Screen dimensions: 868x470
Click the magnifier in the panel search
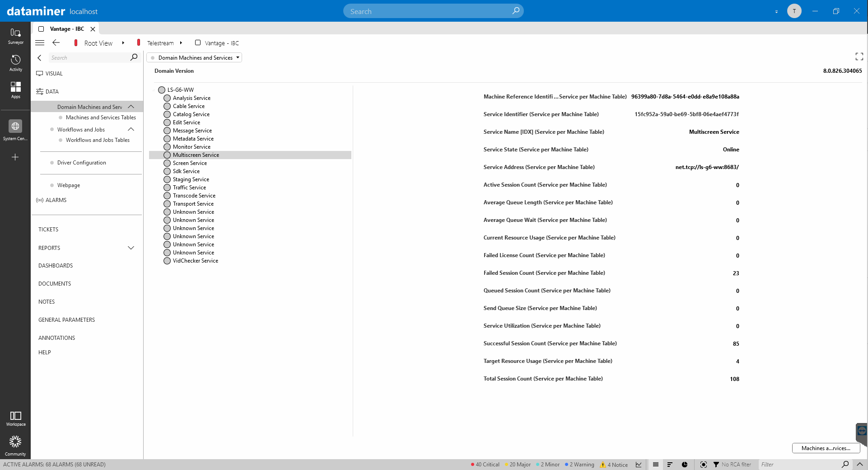pyautogui.click(x=134, y=57)
